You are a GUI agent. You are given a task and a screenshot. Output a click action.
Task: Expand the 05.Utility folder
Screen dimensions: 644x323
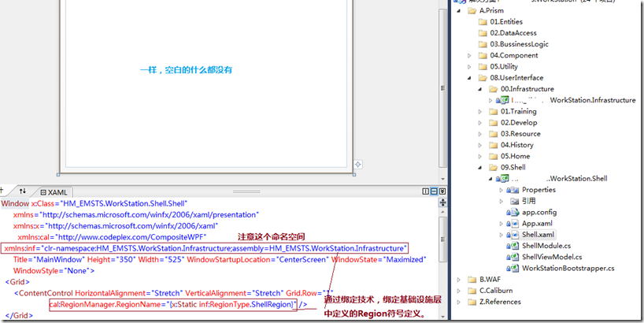click(470, 67)
